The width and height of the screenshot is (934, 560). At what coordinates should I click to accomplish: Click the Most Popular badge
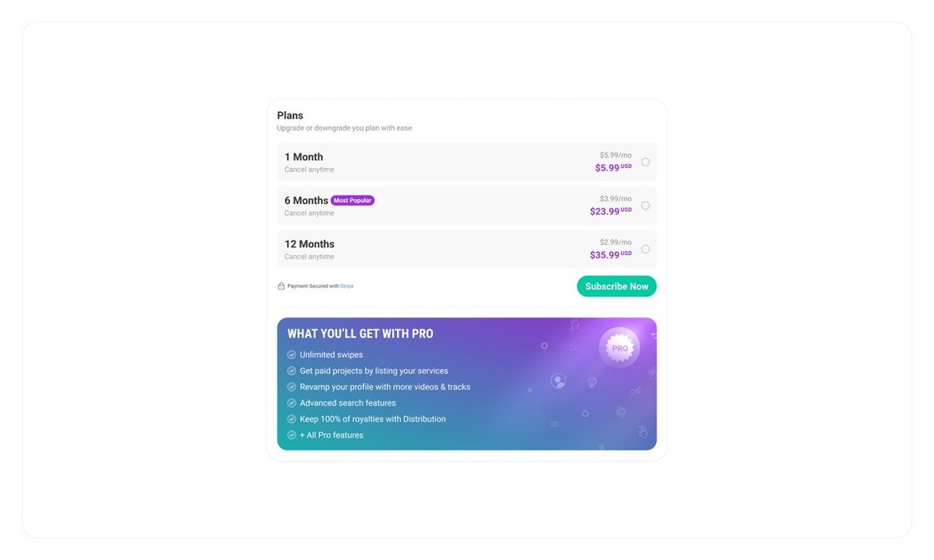pyautogui.click(x=352, y=201)
